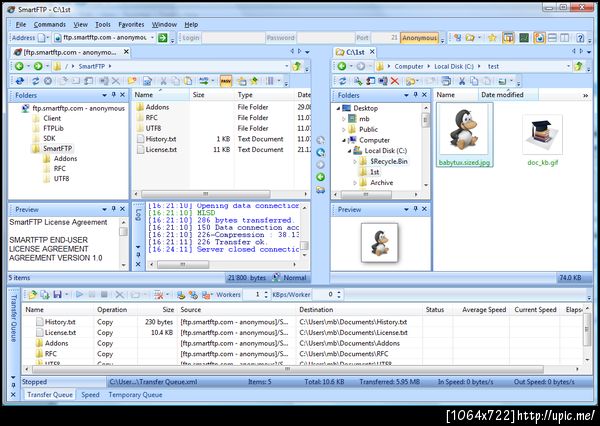Toggle the vertical split layout button
Image resolution: width=600 pixels, height=426 pixels.
[564, 38]
